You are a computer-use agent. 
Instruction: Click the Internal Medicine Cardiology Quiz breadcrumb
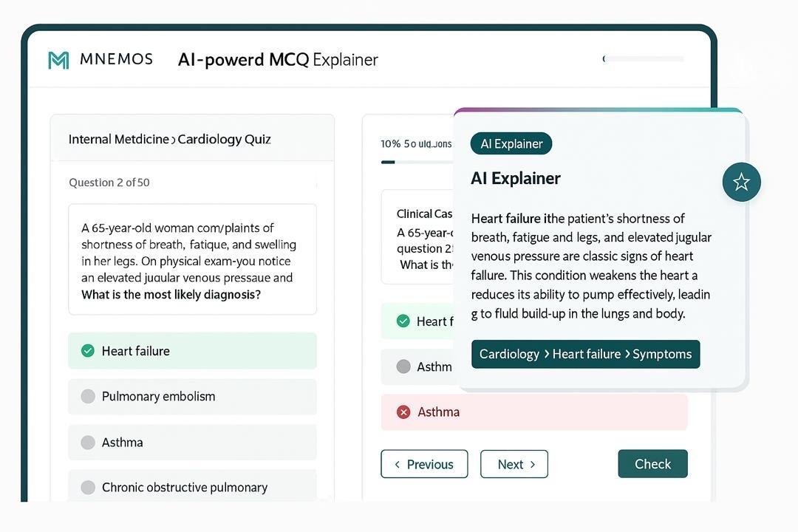click(x=169, y=139)
